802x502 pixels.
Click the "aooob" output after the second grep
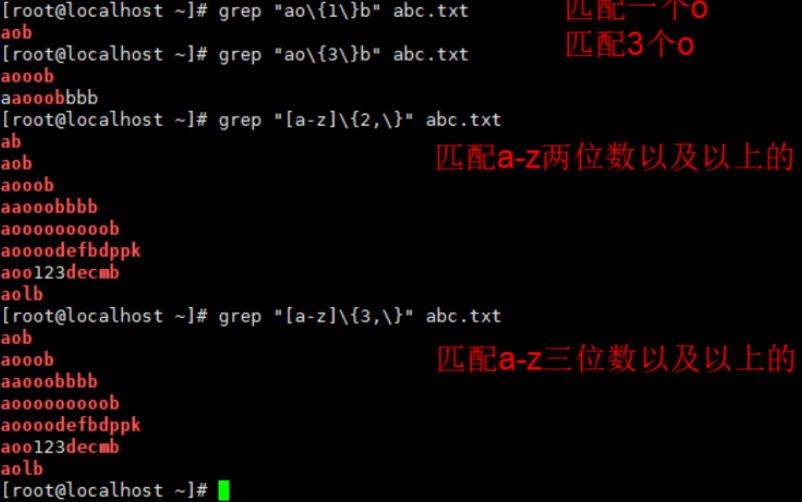tap(27, 76)
